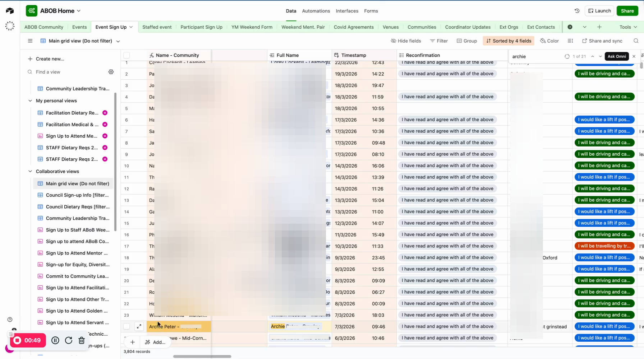Toggle the views sidebar hamburger icon
644x359 pixels.
(30, 41)
